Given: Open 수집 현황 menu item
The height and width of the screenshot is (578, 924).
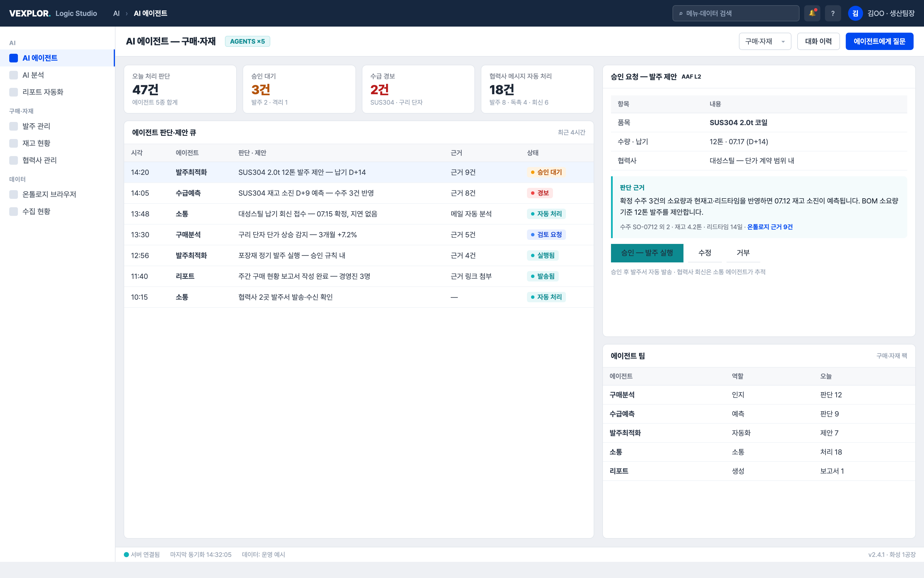Looking at the screenshot, I should pyautogui.click(x=57, y=211).
